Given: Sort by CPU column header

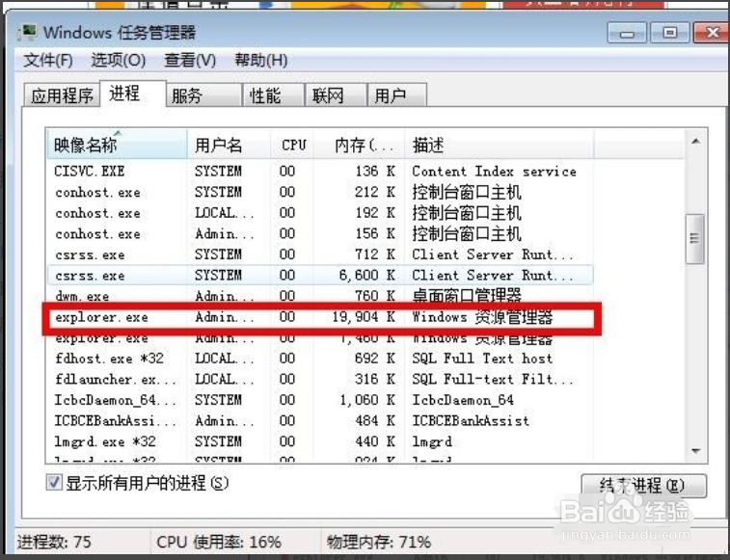Looking at the screenshot, I should [x=292, y=145].
